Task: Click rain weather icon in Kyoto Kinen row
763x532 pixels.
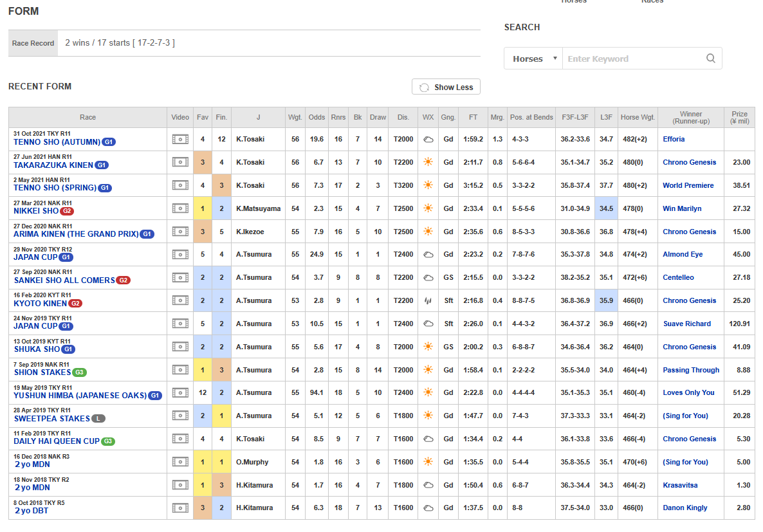Action: click(x=428, y=300)
